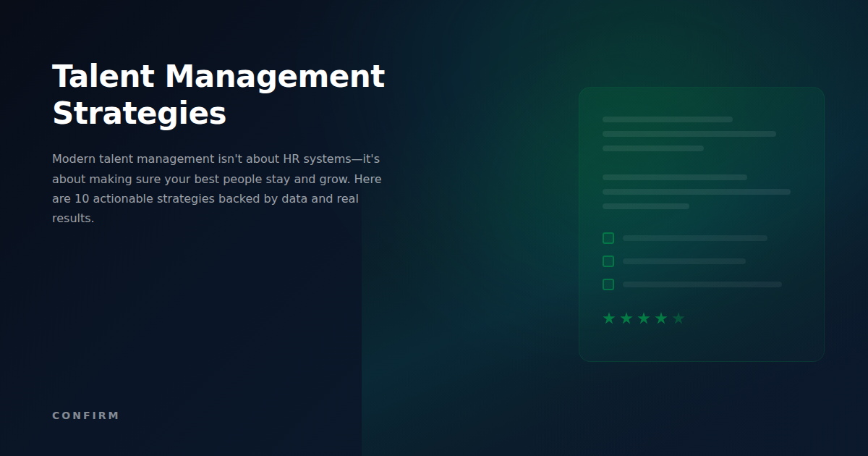Screen dimensions: 868x456
Task: Click the label line next to the first checkbox
Action: [x=694, y=237]
